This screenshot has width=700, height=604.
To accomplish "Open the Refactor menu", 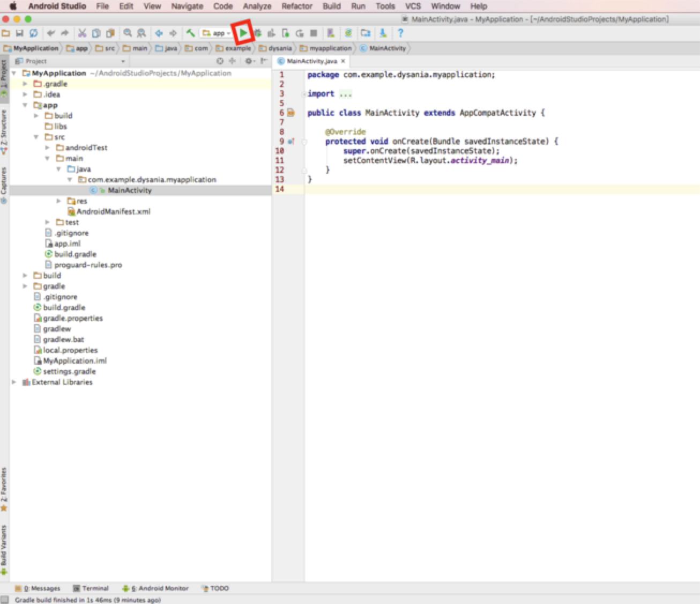I will 297,6.
